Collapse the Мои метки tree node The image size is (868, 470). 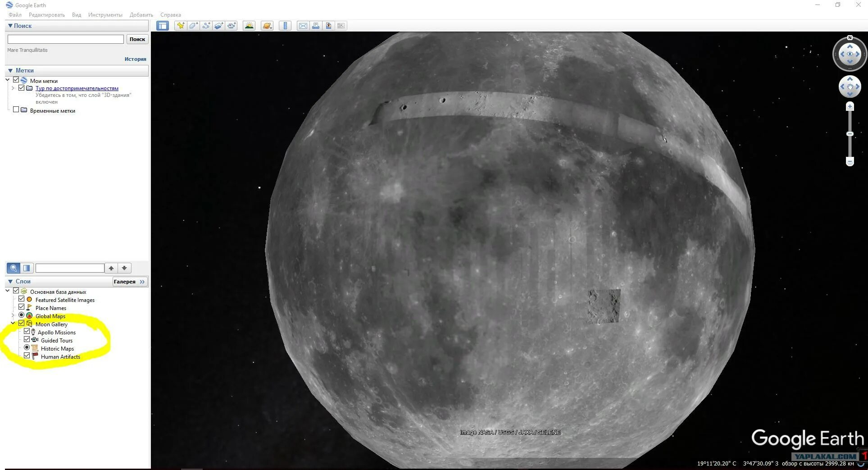(8, 80)
